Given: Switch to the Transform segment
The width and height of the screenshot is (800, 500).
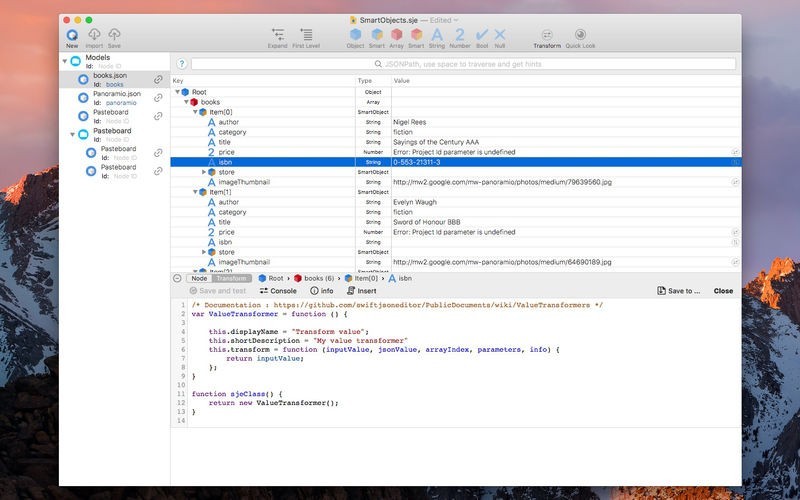Looking at the screenshot, I should pos(232,278).
